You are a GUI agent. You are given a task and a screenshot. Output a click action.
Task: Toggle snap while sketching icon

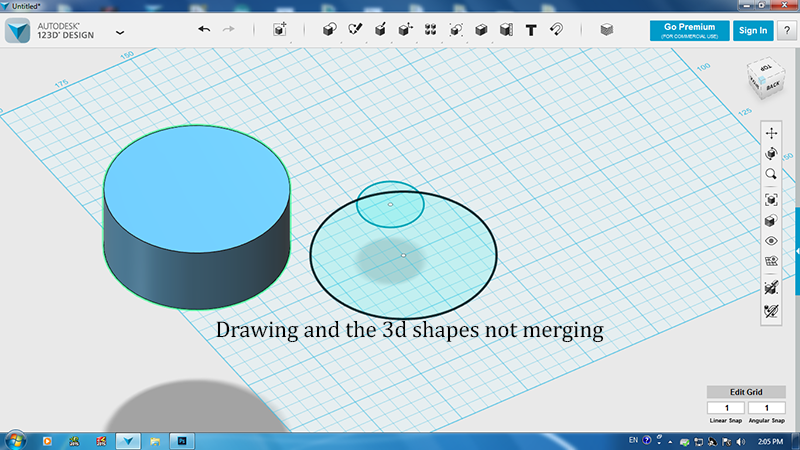(771, 288)
